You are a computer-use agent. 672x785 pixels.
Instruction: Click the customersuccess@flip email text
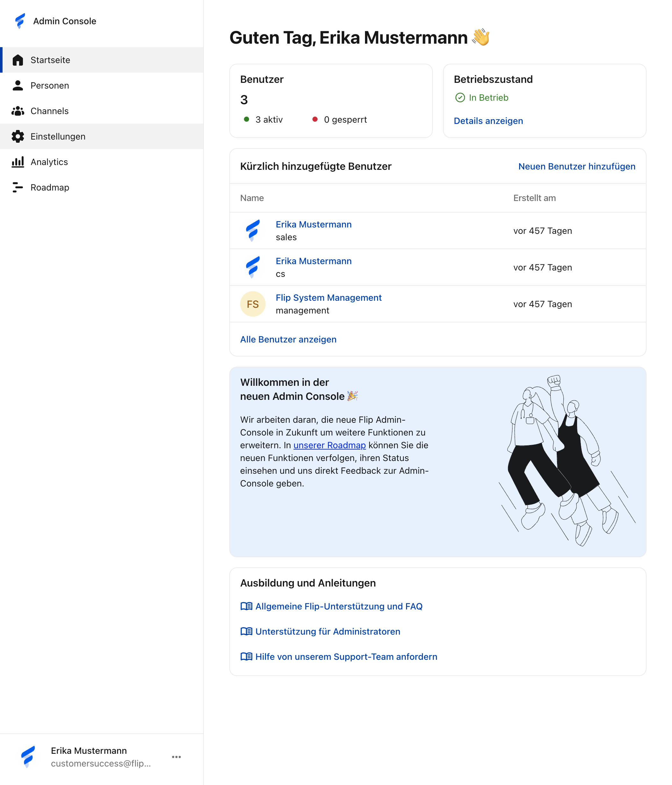(101, 763)
